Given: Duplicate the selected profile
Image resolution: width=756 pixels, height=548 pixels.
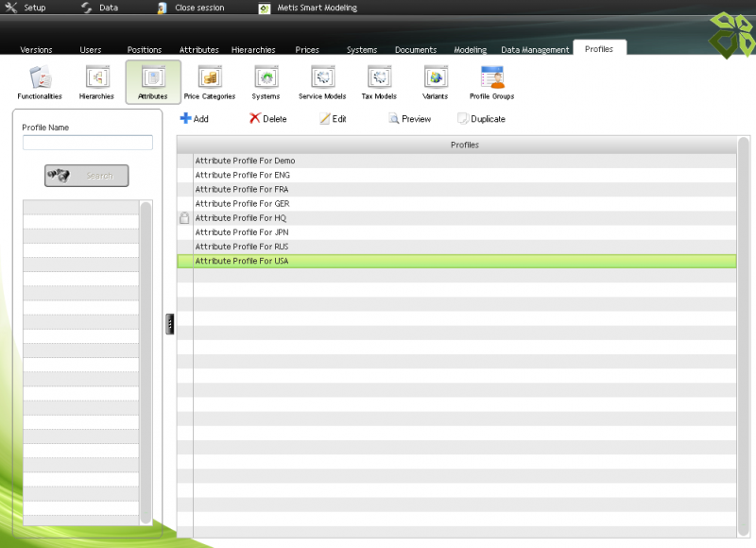Looking at the screenshot, I should tap(481, 119).
